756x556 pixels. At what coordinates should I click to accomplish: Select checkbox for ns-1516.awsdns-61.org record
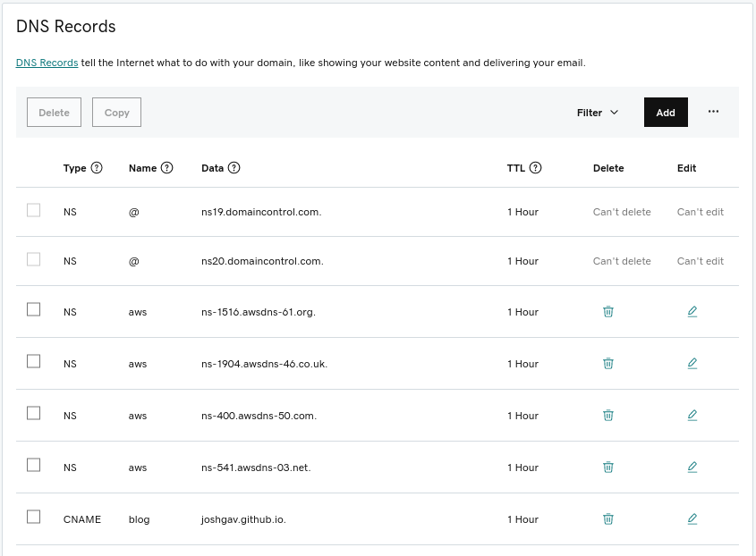click(34, 309)
